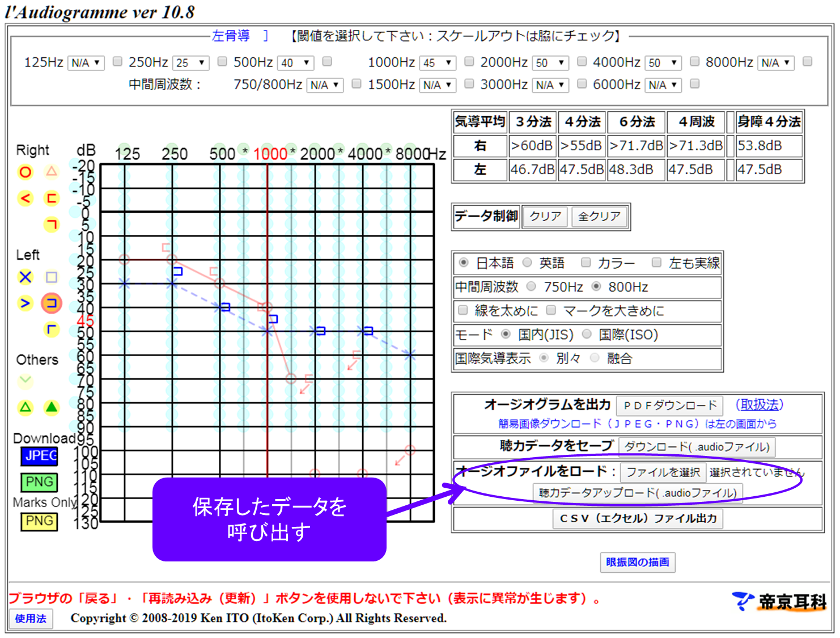840x638 pixels.
Task: Download Marks Only PNG in yellow box
Action: pyautogui.click(x=40, y=521)
